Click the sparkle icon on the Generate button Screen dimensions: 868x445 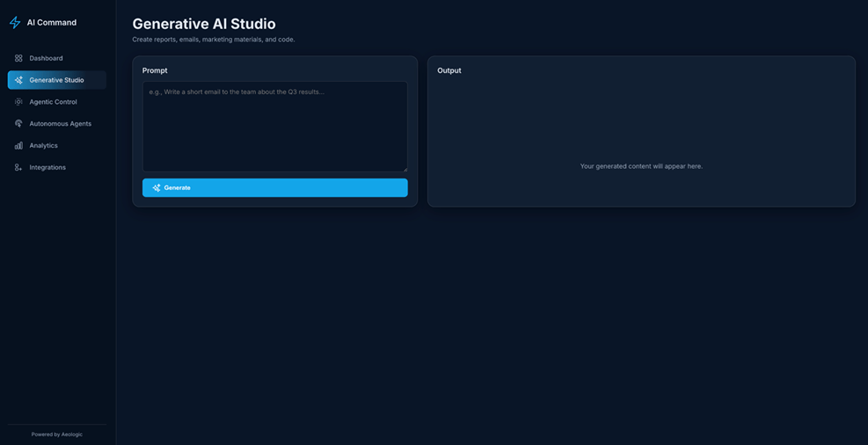tap(157, 187)
